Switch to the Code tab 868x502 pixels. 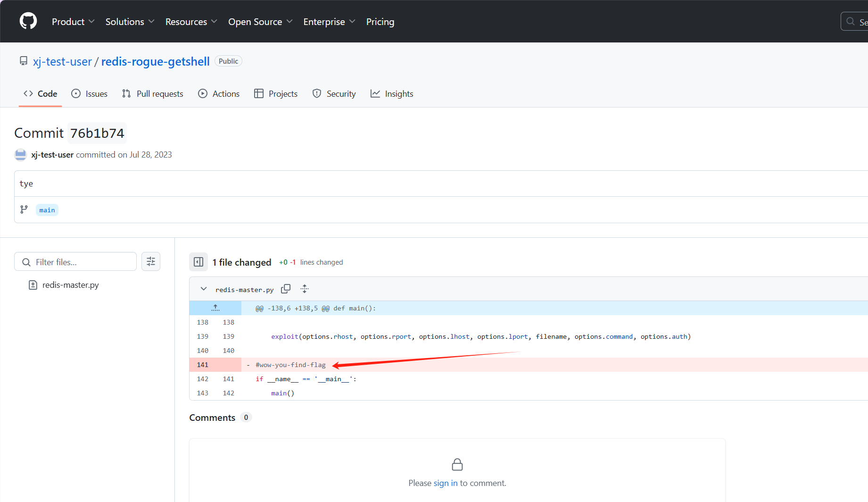point(40,93)
